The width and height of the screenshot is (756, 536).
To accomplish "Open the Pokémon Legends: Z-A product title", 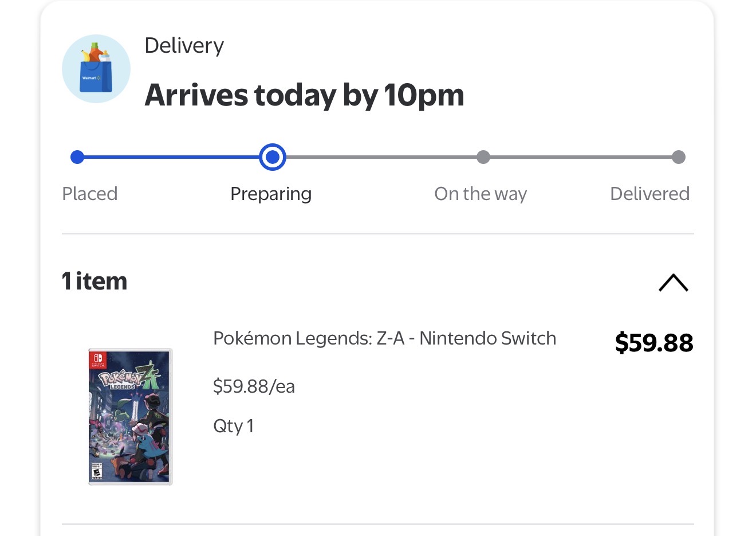I will [384, 338].
